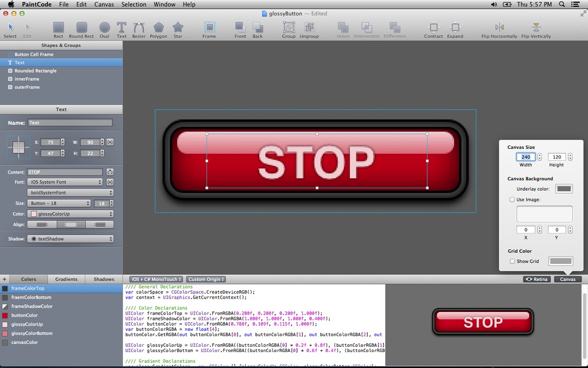The height and width of the screenshot is (368, 588).
Task: Select the Bezier drawing tool
Action: click(x=139, y=30)
